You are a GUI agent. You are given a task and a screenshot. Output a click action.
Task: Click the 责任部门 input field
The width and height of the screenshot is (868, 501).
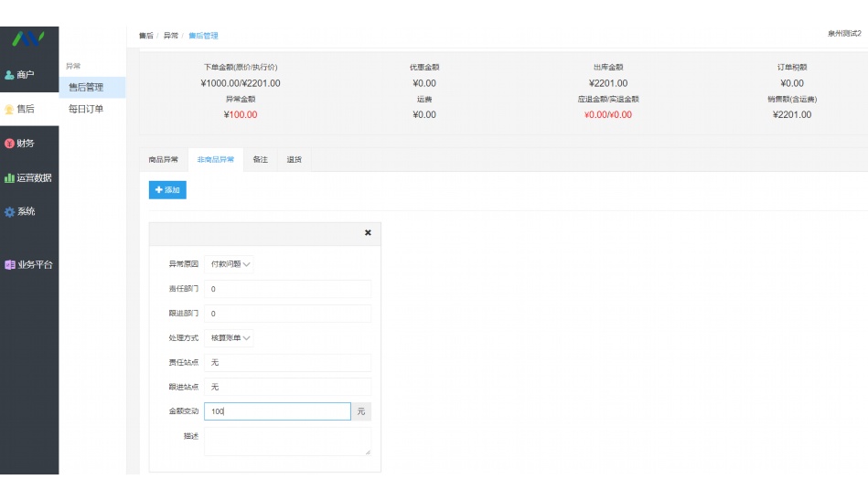click(287, 289)
